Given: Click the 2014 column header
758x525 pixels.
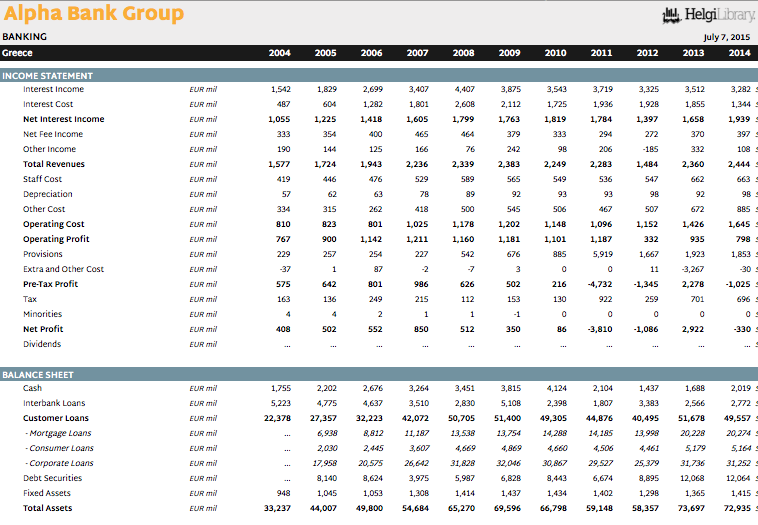Looking at the screenshot, I should pyautogui.click(x=739, y=53).
